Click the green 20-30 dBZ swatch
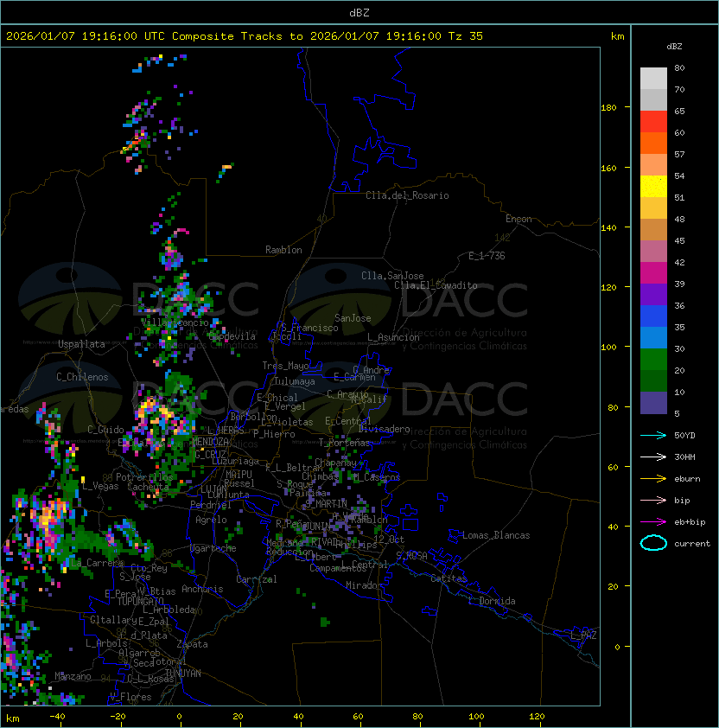Screen dimensions: 719x728 [x=653, y=359]
